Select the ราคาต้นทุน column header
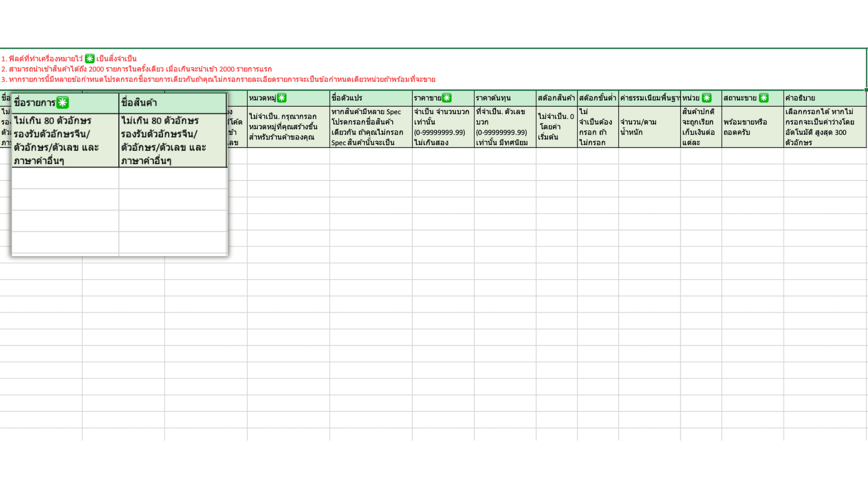This screenshot has width=868, height=488. click(x=505, y=98)
